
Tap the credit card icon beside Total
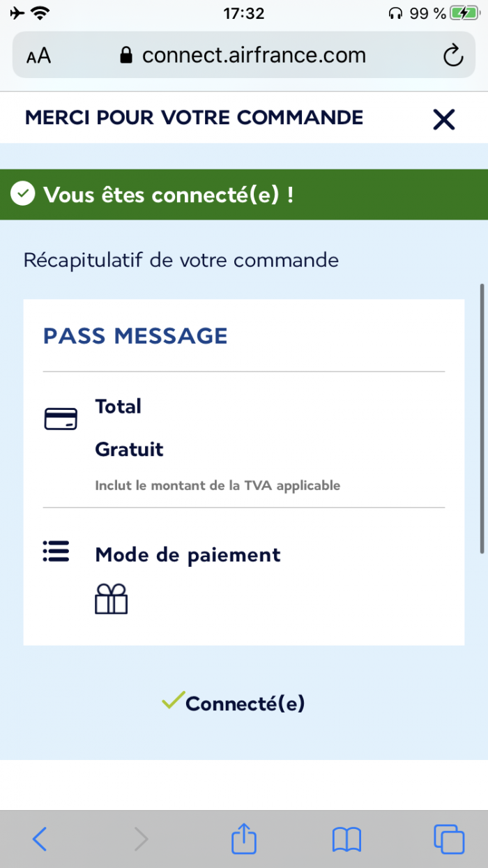61,419
